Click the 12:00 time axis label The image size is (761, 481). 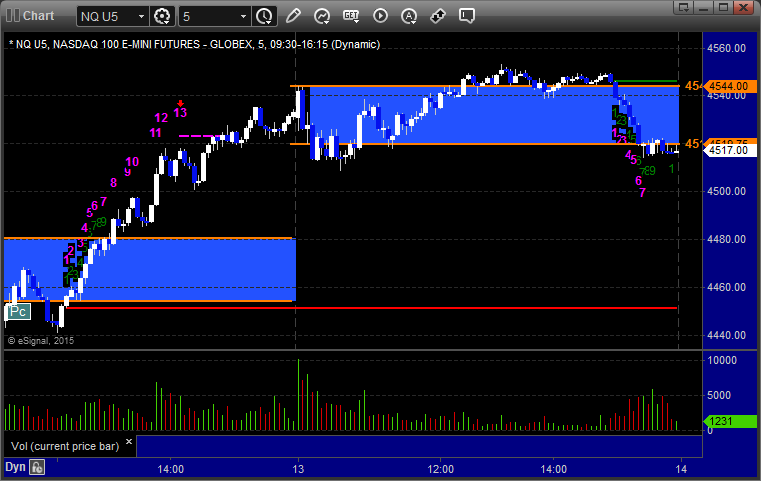pyautogui.click(x=441, y=469)
